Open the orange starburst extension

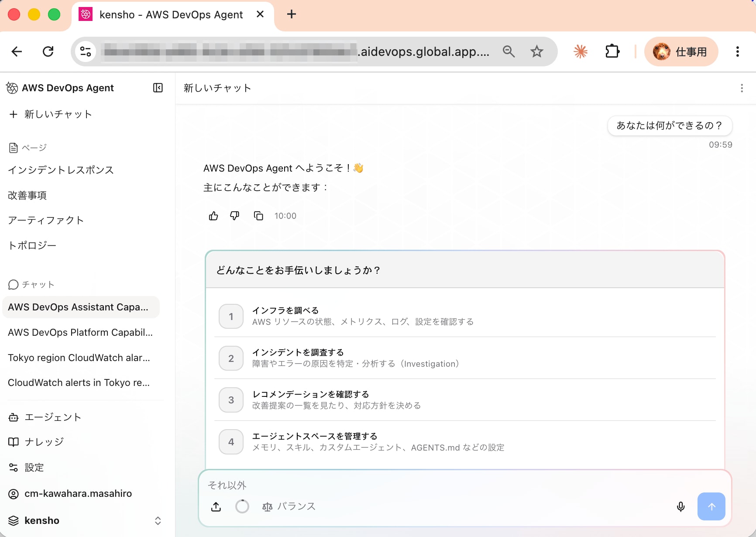point(581,52)
